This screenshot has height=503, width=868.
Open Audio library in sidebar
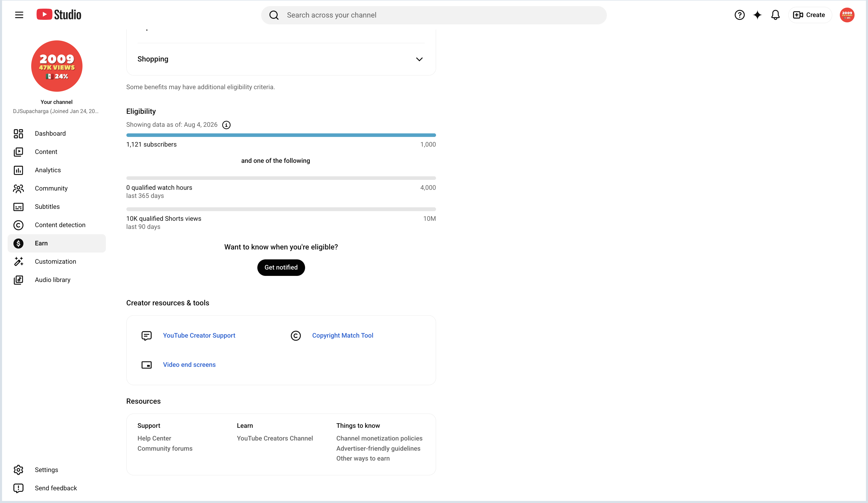coord(57,280)
